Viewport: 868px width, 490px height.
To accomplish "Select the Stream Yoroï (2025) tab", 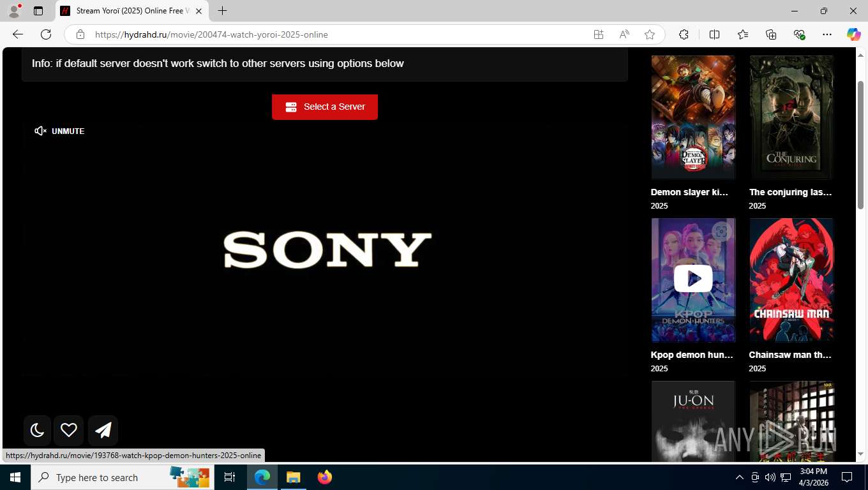I will click(132, 11).
